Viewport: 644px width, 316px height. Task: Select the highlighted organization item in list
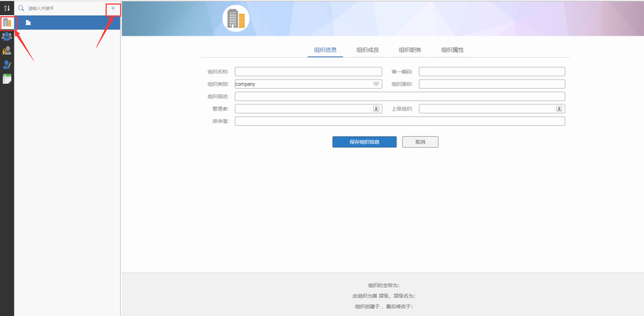click(67, 23)
